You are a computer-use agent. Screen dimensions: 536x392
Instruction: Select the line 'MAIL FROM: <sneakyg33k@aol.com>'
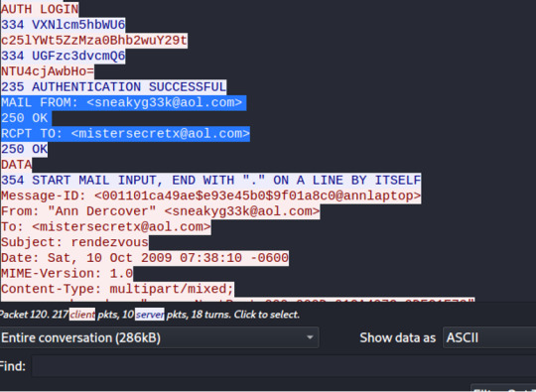click(x=123, y=102)
